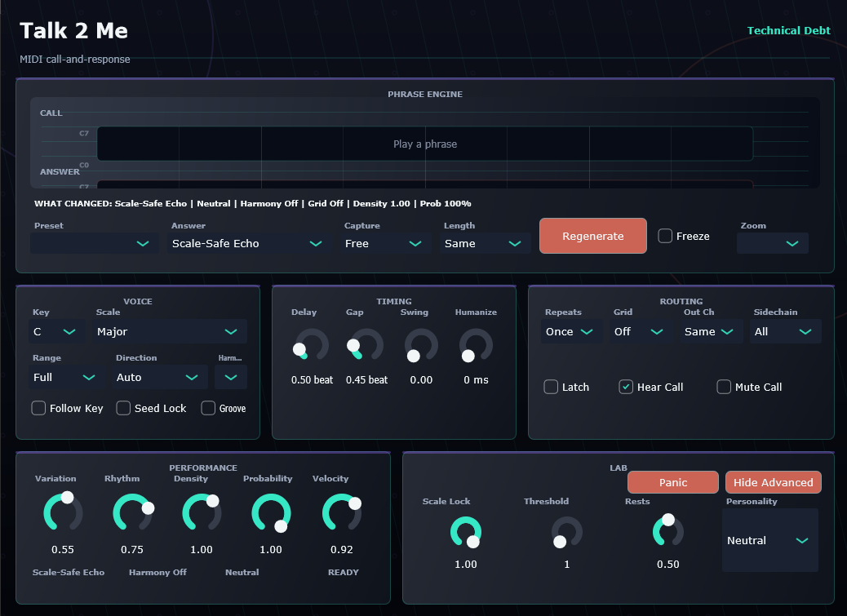This screenshot has width=847, height=616.
Task: Click the WHAT CHANGED summary text
Action: [x=252, y=203]
